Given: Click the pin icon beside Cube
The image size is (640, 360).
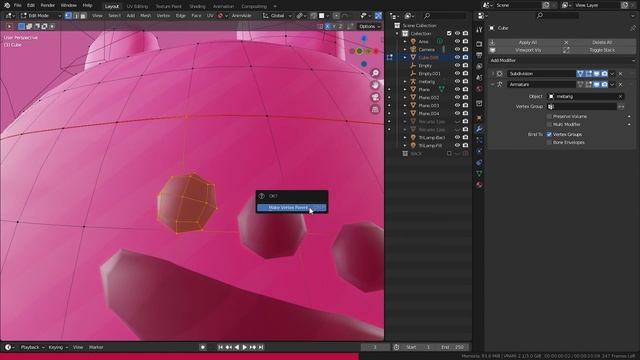Looking at the screenshot, I should pyautogui.click(x=633, y=28).
